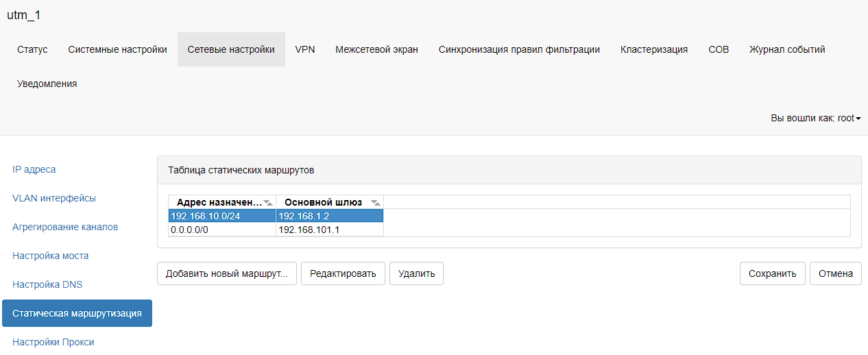Screen dimensions: 868x355
Task: Click sort arrow in Основной шлюз column
Action: (375, 202)
